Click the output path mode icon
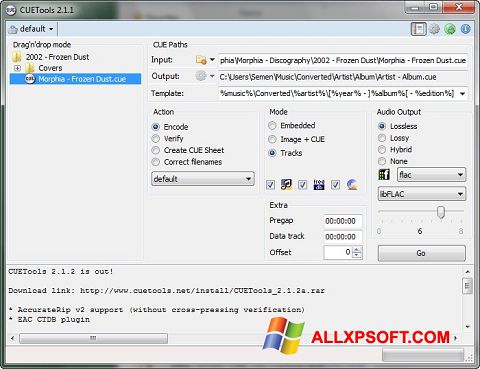 coord(201,76)
